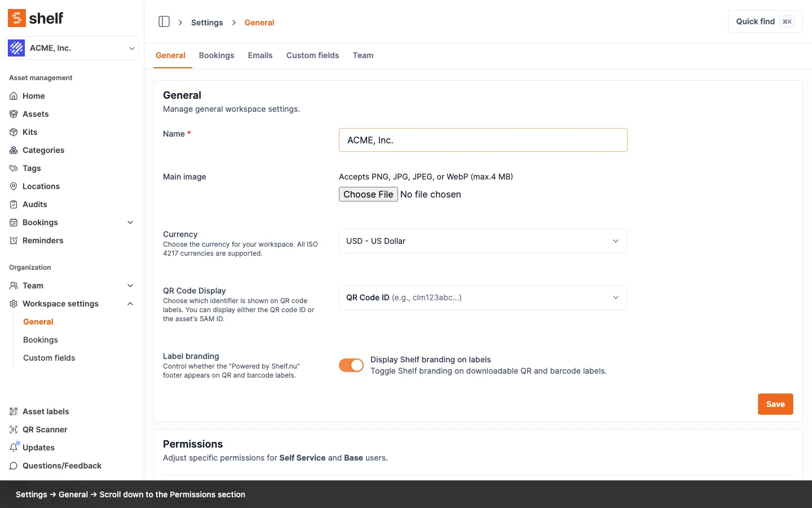Image resolution: width=812 pixels, height=508 pixels.
Task: Switch to the Custom fields tab
Action: [x=312, y=55]
